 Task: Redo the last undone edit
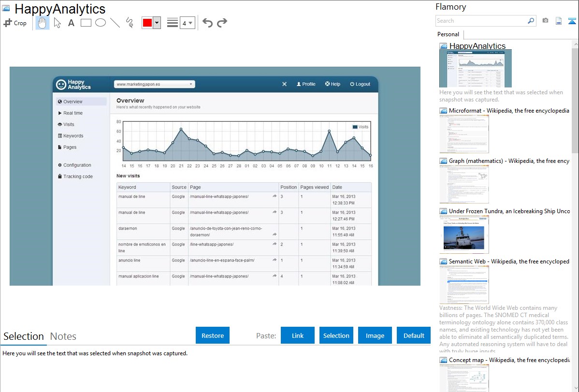pyautogui.click(x=222, y=23)
